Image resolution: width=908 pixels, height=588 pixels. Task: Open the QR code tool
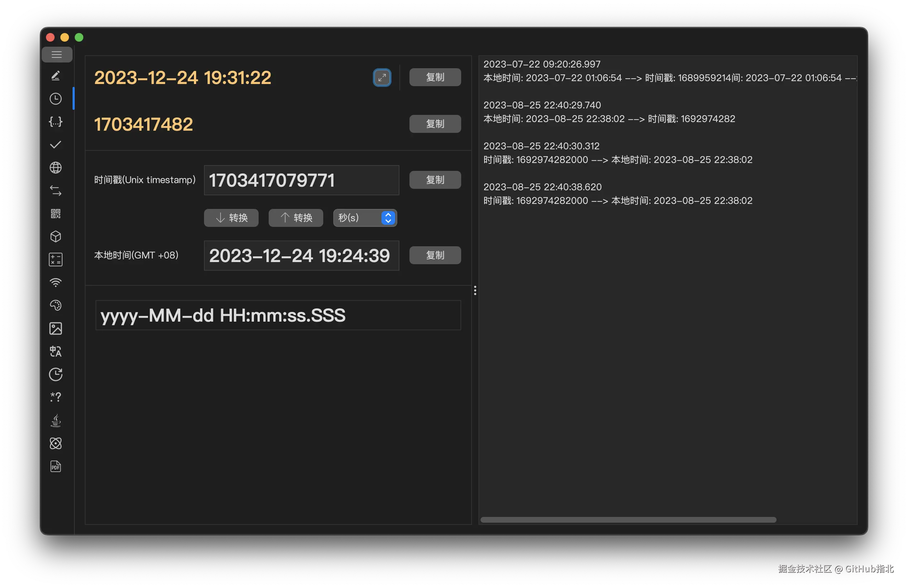pos(56,214)
